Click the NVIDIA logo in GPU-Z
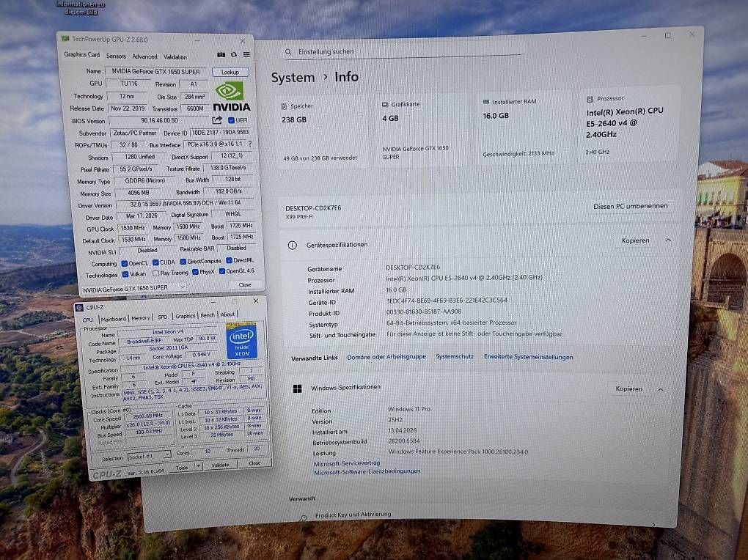748x560 pixels. click(231, 97)
